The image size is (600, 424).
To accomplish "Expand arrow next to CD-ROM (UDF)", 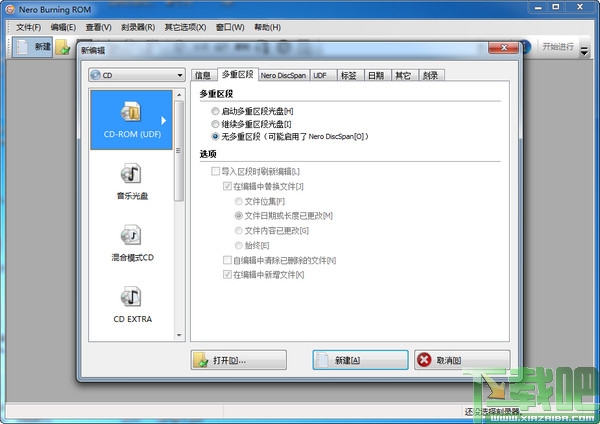I will [x=164, y=121].
